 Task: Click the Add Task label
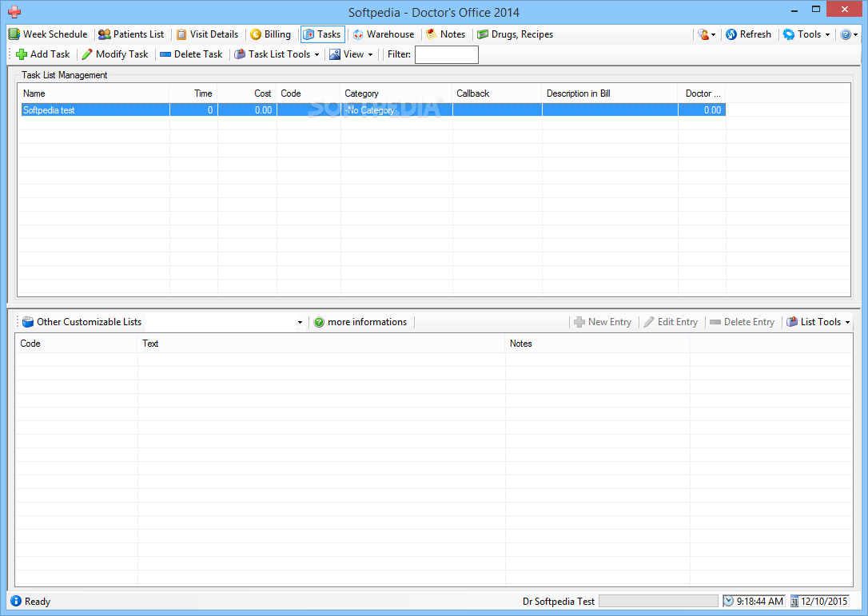point(50,54)
